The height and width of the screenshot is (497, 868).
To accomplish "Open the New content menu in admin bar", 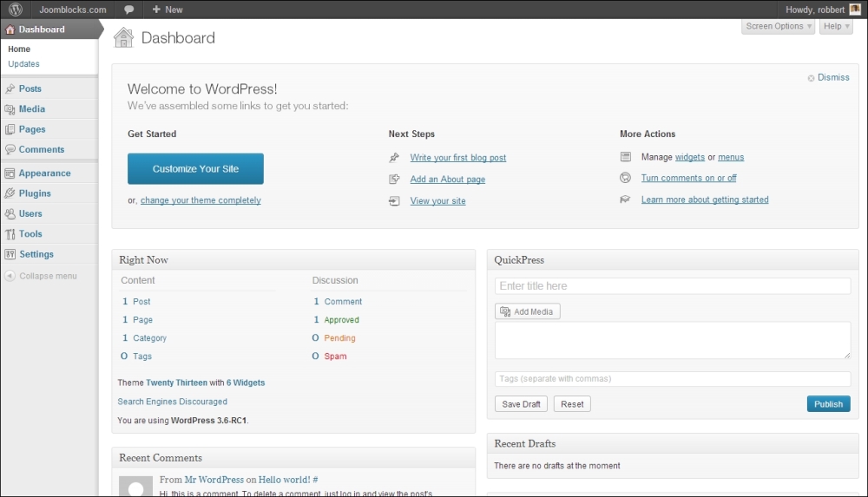I will pos(168,10).
